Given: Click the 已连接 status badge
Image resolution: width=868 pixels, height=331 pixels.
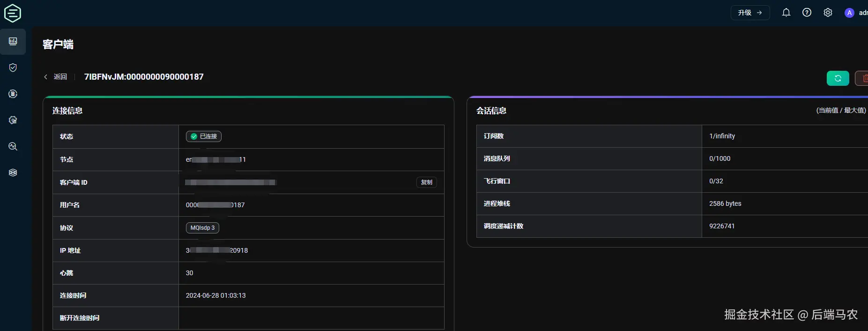Looking at the screenshot, I should (x=204, y=136).
